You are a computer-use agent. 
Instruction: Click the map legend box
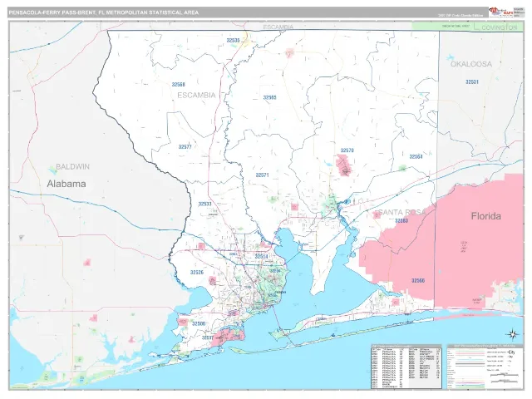485,367
